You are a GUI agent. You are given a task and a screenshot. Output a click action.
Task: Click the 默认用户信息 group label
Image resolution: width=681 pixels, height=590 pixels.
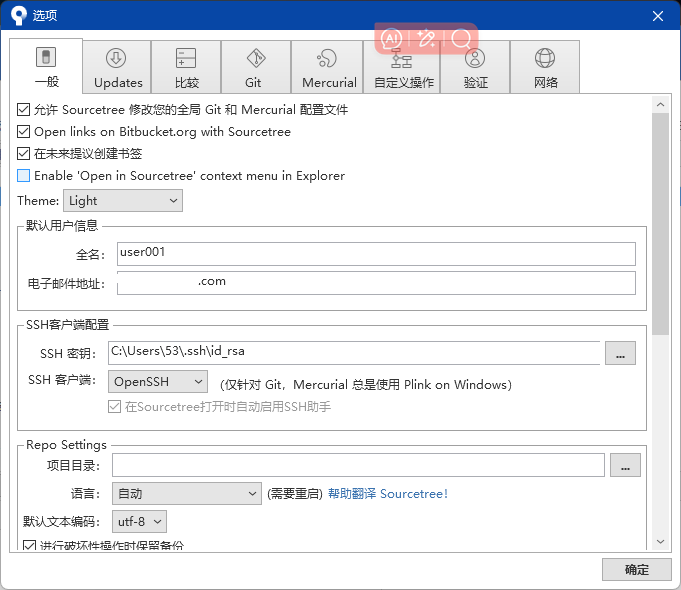coord(62,225)
